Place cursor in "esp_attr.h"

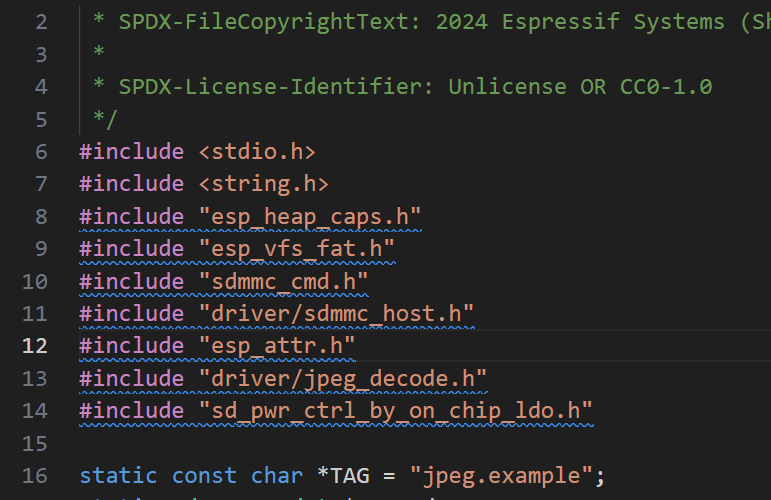(277, 346)
